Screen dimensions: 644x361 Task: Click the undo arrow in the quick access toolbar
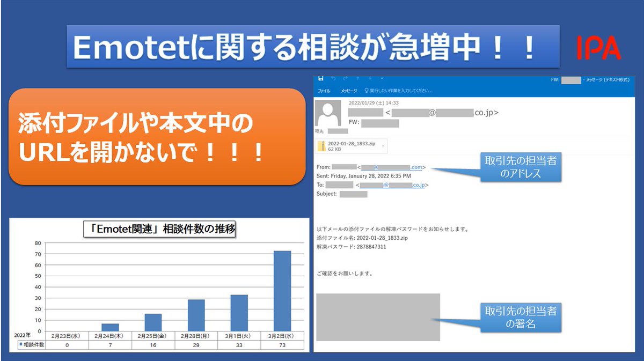click(x=333, y=79)
